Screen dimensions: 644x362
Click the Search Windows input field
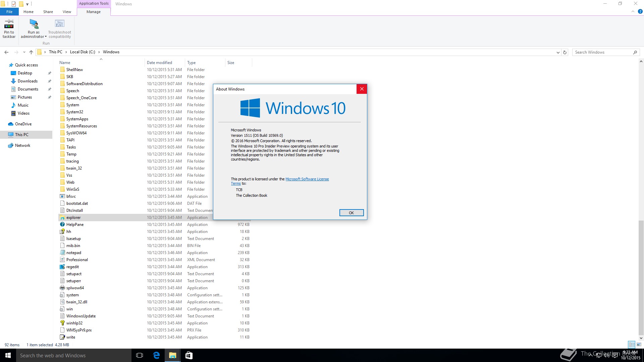(x=602, y=52)
